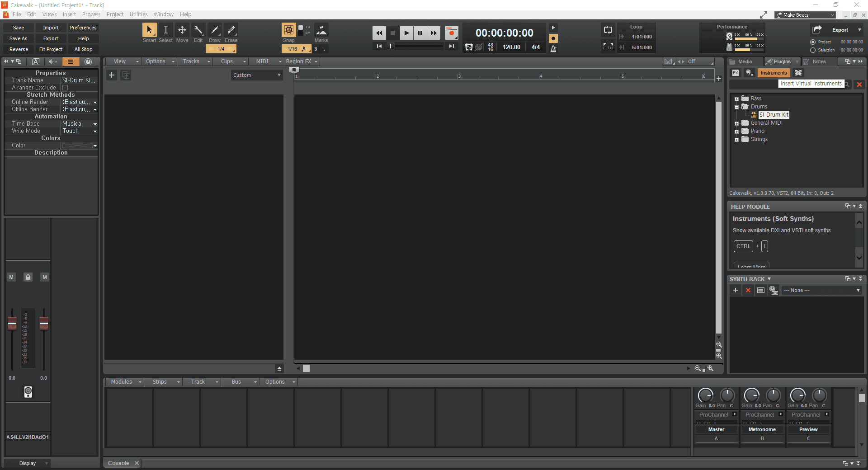
Task: Click the Snap to Grid icon
Action: pos(288,30)
